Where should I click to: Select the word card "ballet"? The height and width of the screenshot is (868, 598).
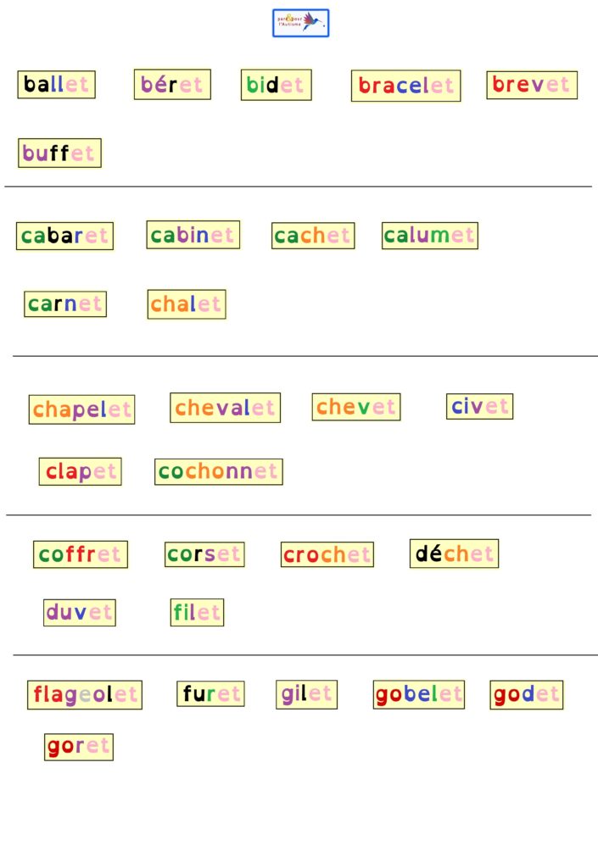(57, 85)
